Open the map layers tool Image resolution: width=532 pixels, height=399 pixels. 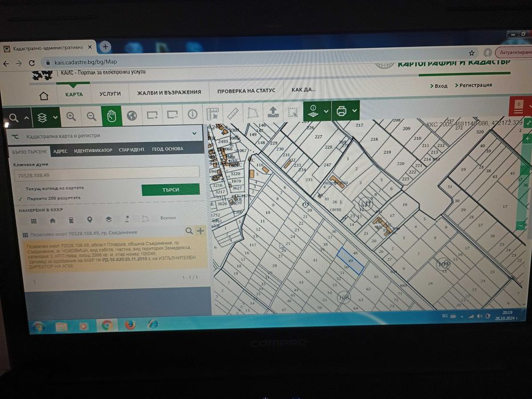click(42, 118)
